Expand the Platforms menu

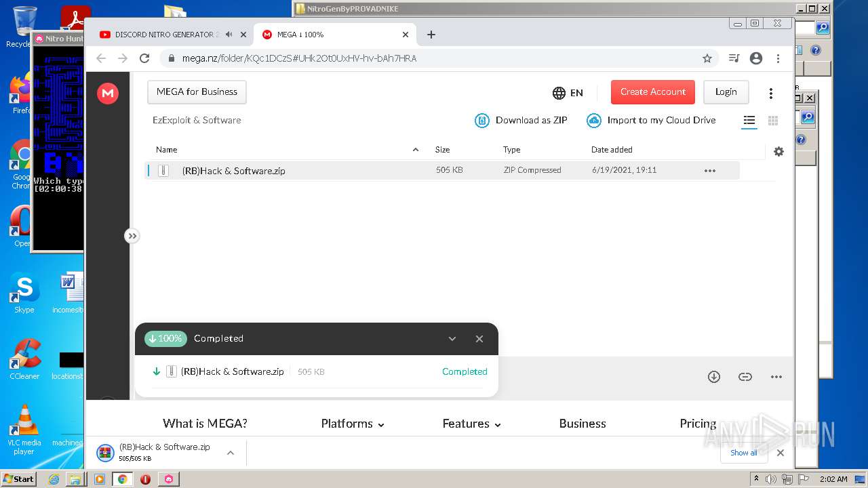353,424
